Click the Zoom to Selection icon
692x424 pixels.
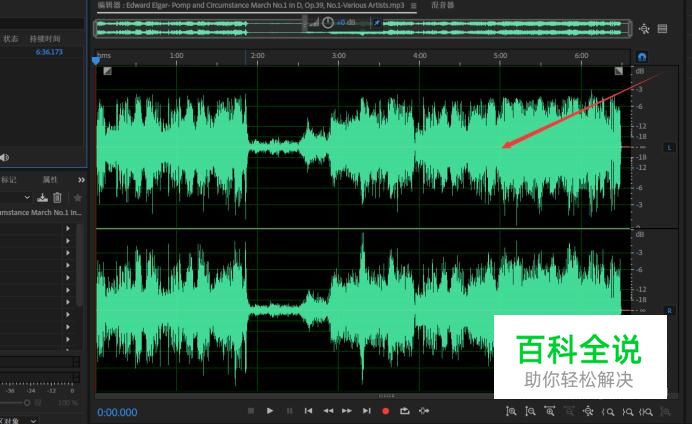646,412
